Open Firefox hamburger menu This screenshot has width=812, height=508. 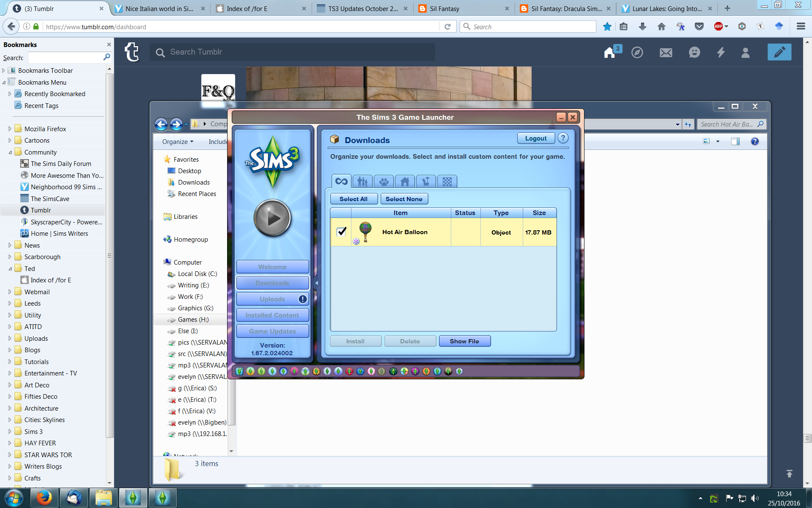point(801,27)
